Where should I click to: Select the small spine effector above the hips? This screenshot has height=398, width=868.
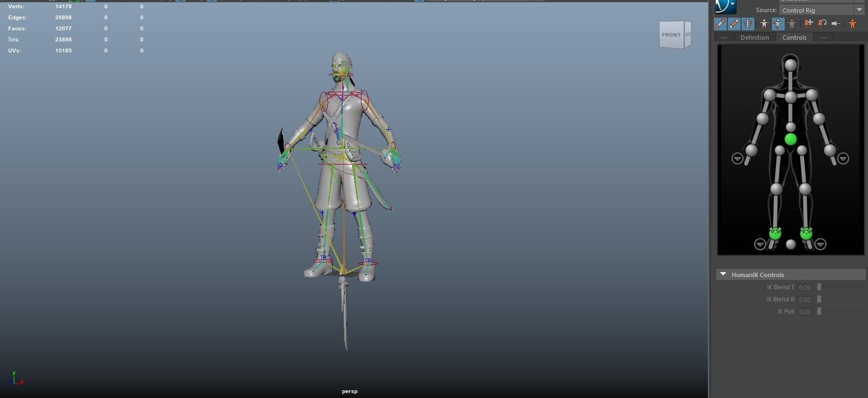click(791, 127)
